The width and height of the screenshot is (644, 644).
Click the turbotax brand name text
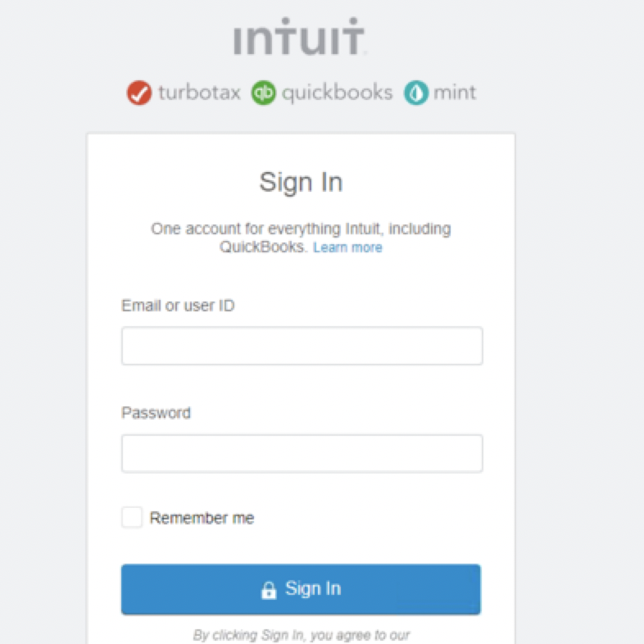click(x=199, y=93)
